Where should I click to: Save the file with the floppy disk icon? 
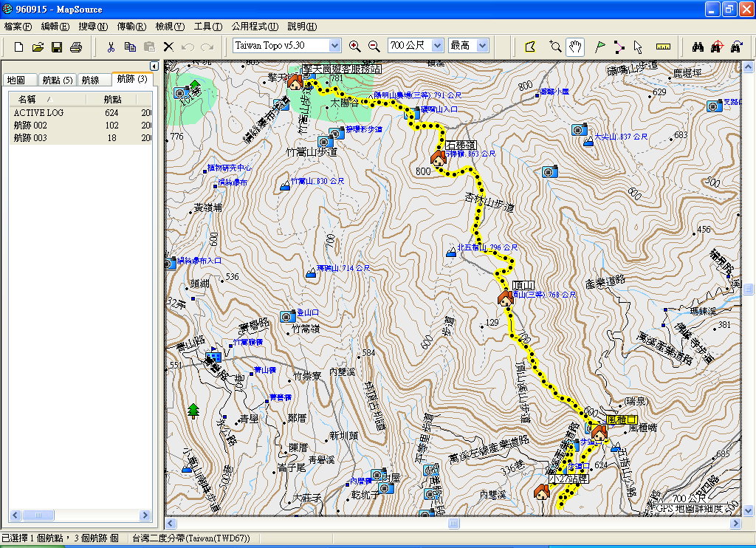57,47
